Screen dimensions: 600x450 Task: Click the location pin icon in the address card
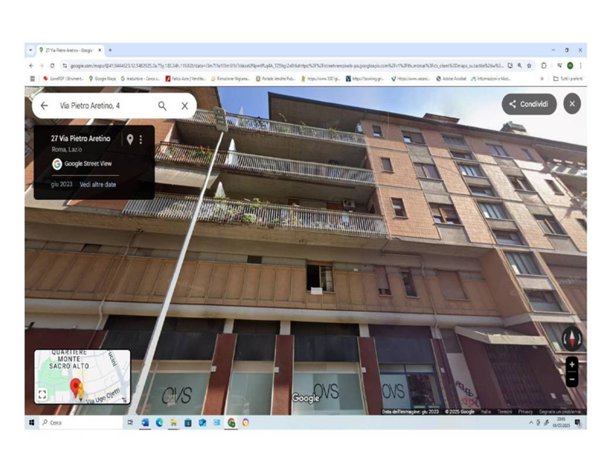pyautogui.click(x=129, y=139)
